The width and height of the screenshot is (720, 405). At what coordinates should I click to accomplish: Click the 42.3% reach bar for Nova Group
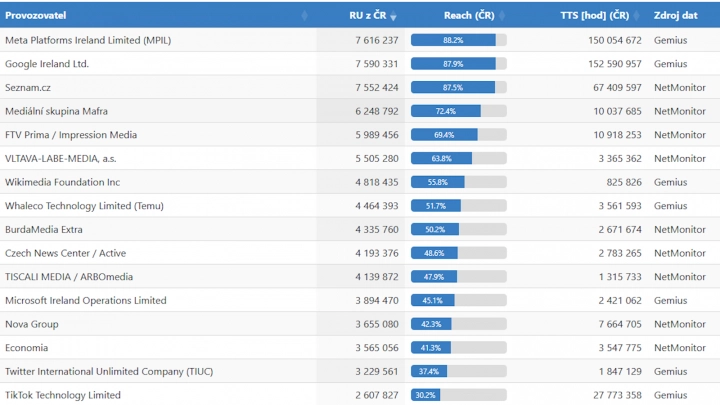click(x=459, y=324)
